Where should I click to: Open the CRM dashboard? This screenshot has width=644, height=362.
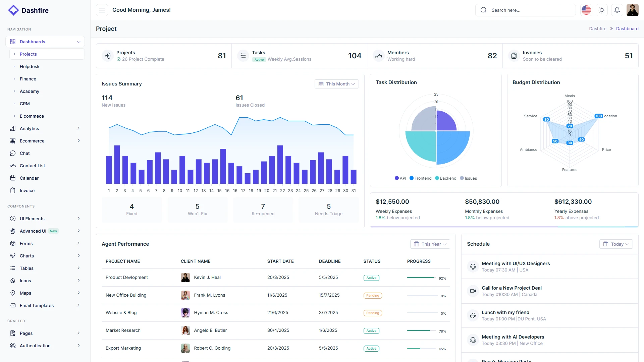(25, 104)
